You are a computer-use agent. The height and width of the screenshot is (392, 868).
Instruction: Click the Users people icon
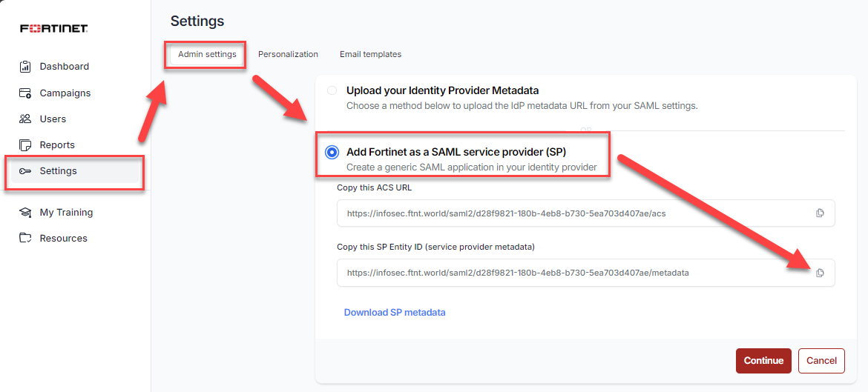pos(25,119)
